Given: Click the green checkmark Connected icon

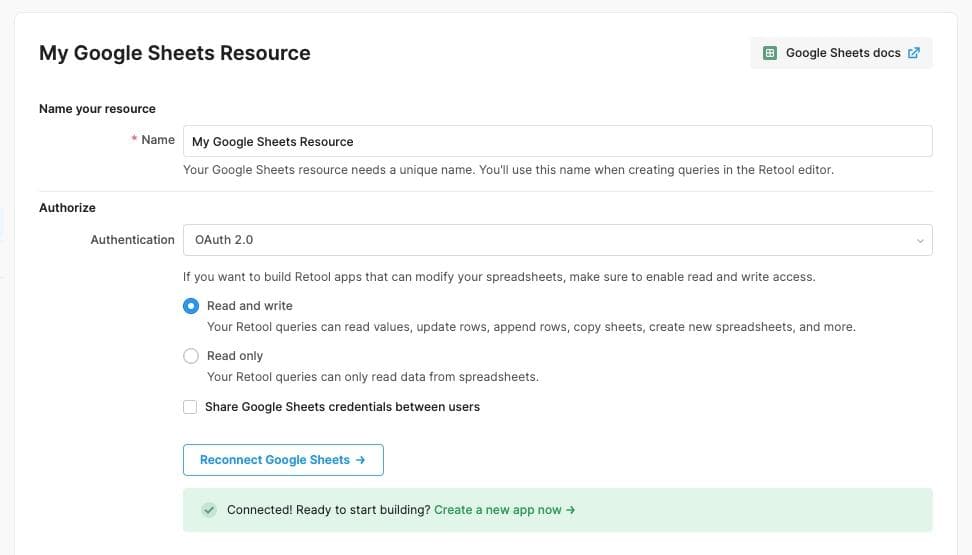Looking at the screenshot, I should coord(208,510).
